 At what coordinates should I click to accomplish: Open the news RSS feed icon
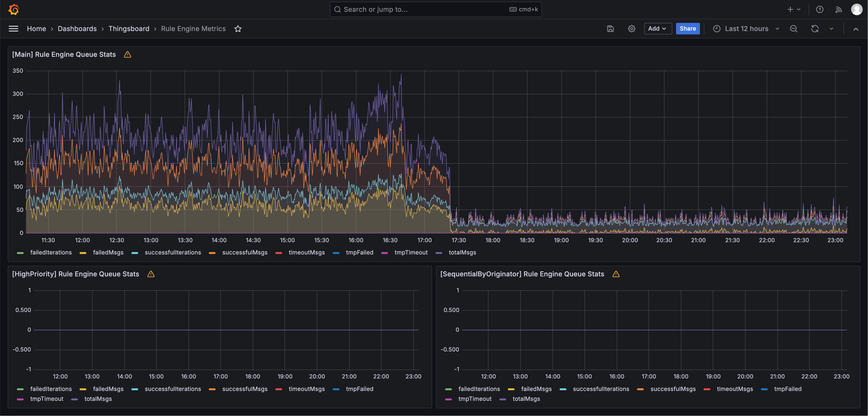coord(839,9)
